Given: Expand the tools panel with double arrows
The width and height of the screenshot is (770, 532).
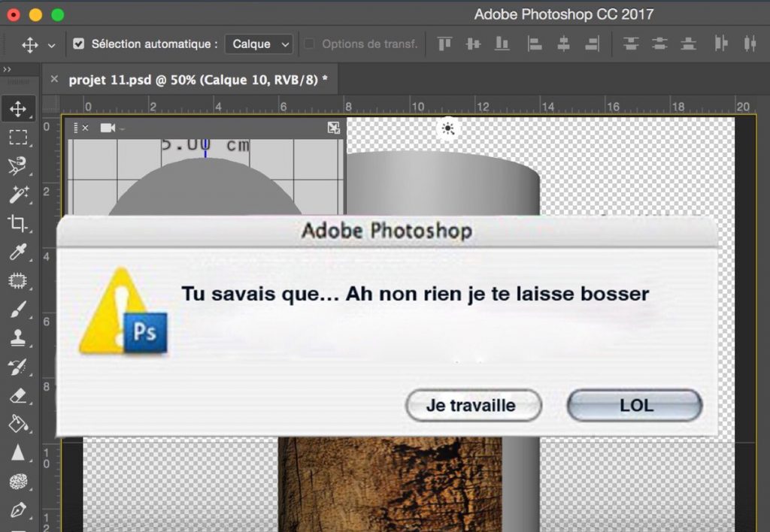Looking at the screenshot, I should coord(7,70).
